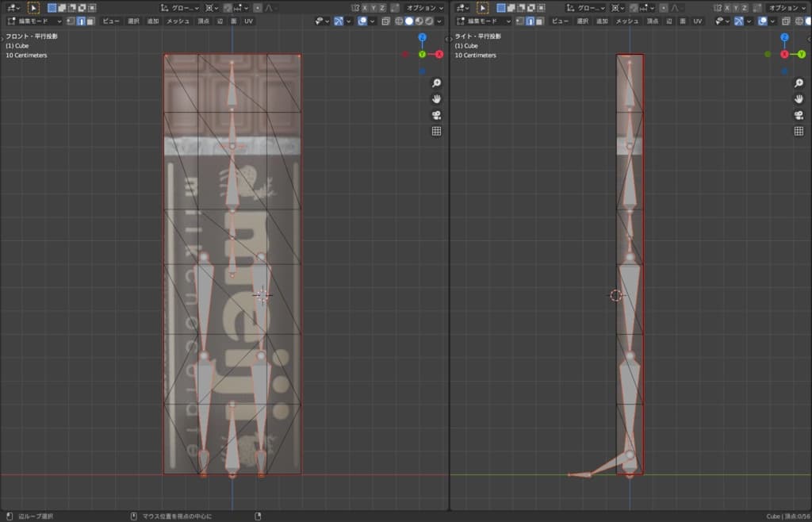The image size is (812, 522).
Task: Click the zoom magnifier icon in the left viewport
Action: coord(436,83)
